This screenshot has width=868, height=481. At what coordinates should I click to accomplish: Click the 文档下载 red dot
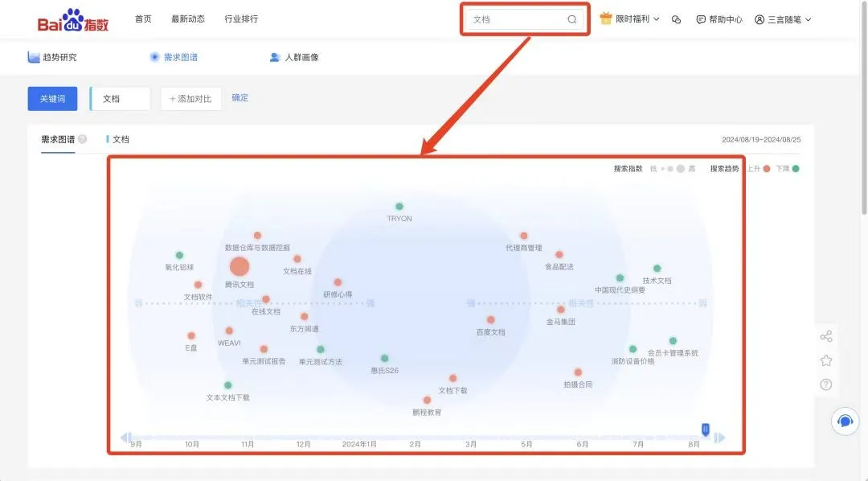[452, 378]
